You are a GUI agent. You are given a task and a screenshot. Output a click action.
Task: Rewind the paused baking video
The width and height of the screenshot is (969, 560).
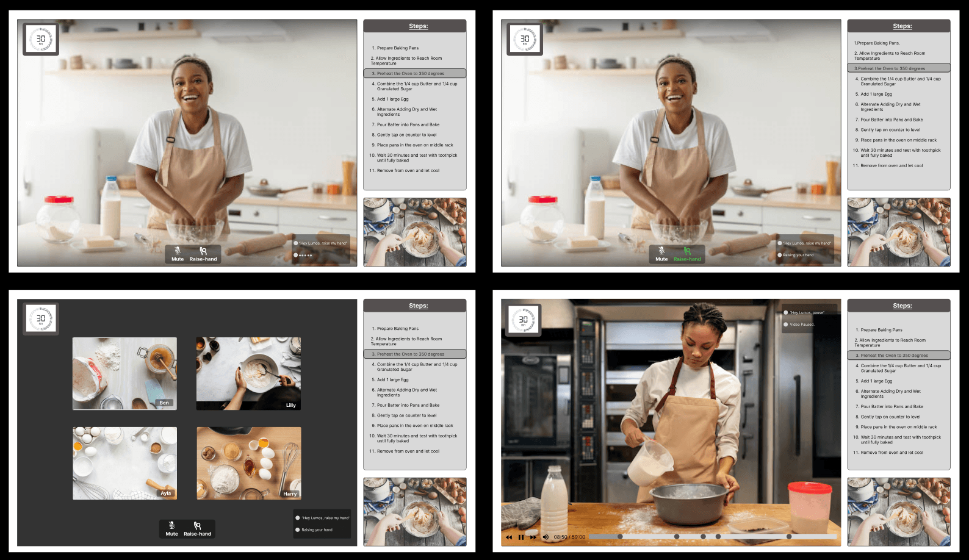pyautogui.click(x=509, y=537)
